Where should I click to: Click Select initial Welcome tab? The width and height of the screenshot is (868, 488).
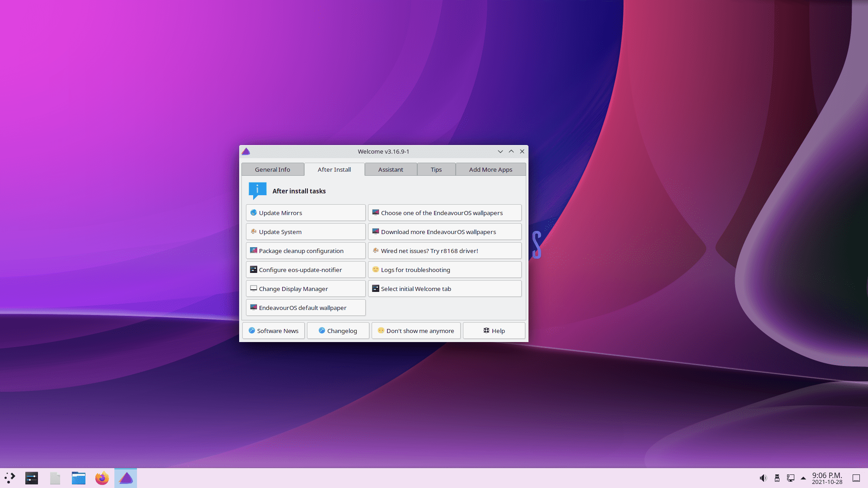pos(445,289)
